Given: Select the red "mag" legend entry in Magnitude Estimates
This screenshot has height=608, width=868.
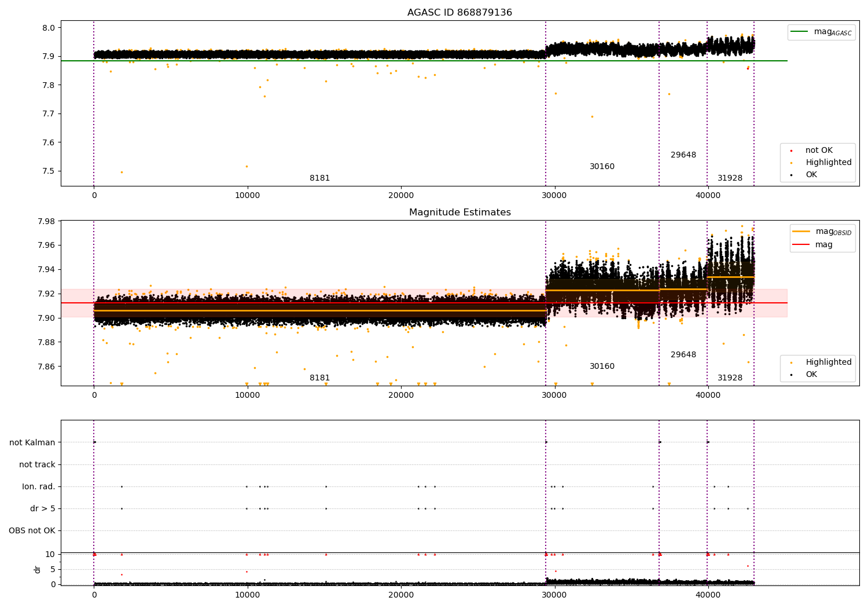Looking at the screenshot, I should click(x=813, y=245).
